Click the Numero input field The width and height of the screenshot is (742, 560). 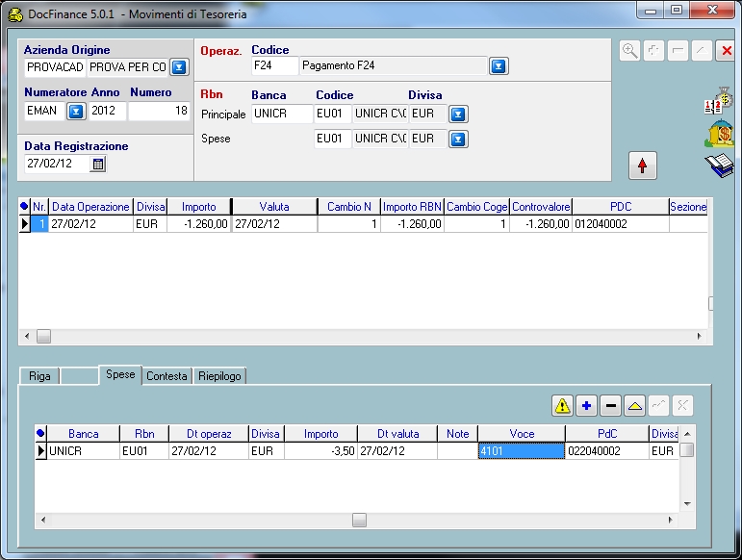click(159, 111)
